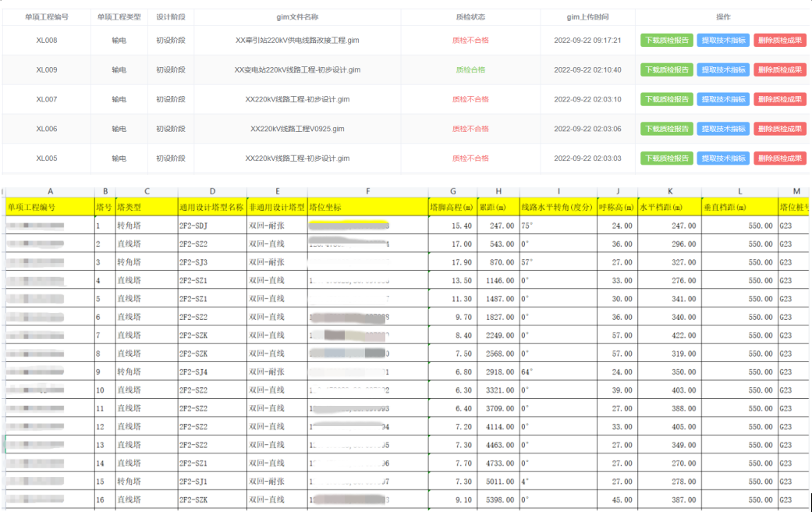Select nominal height cell 39.00
Image resolution: width=812 pixels, height=512 pixels.
coord(617,390)
